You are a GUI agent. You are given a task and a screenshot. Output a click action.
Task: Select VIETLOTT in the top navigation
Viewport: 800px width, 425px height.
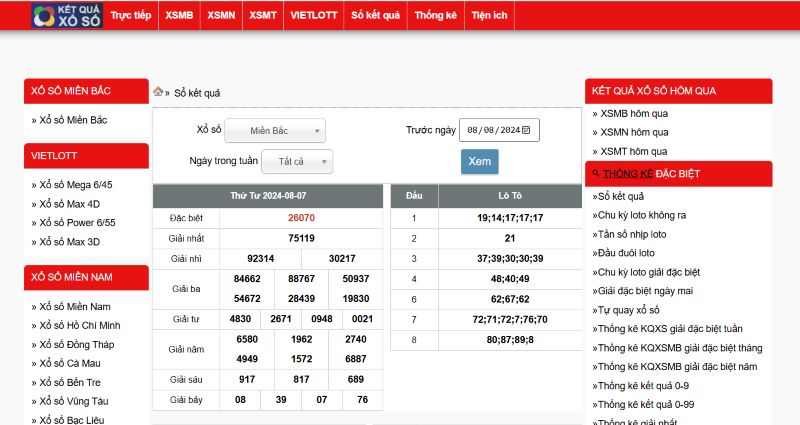point(313,16)
